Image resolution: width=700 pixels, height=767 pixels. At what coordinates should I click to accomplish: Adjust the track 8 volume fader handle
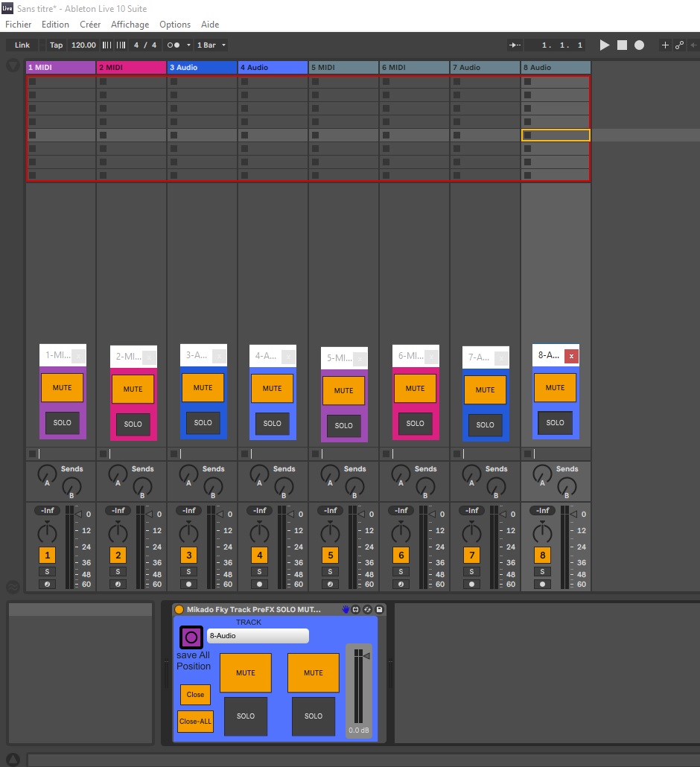pyautogui.click(x=573, y=514)
